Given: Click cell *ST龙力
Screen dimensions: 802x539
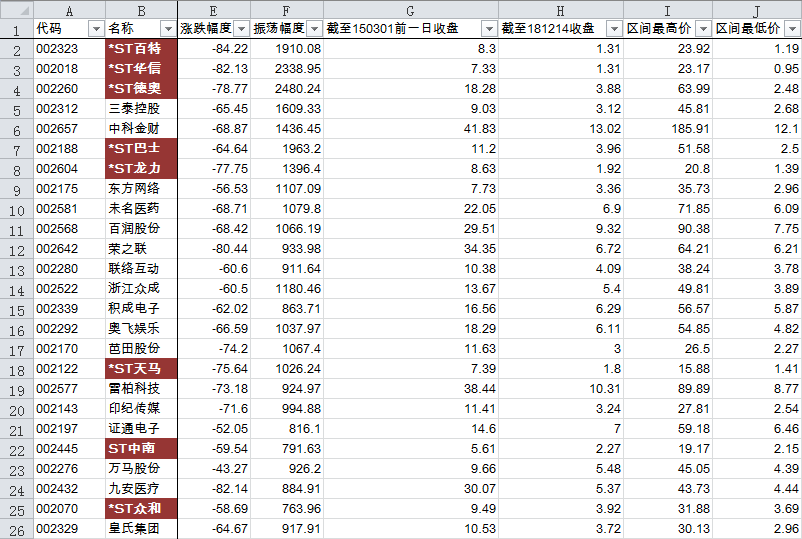Looking at the screenshot, I should (142, 169).
